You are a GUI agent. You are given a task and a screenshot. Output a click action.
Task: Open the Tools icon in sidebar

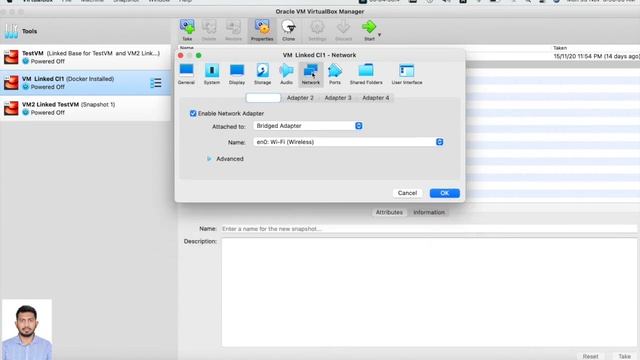pos(11,31)
